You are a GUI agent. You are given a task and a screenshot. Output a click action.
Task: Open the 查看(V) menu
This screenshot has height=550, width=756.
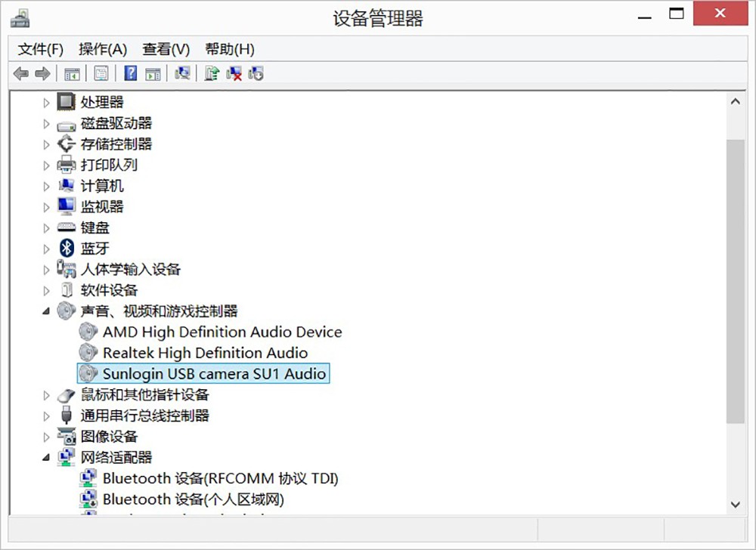166,49
